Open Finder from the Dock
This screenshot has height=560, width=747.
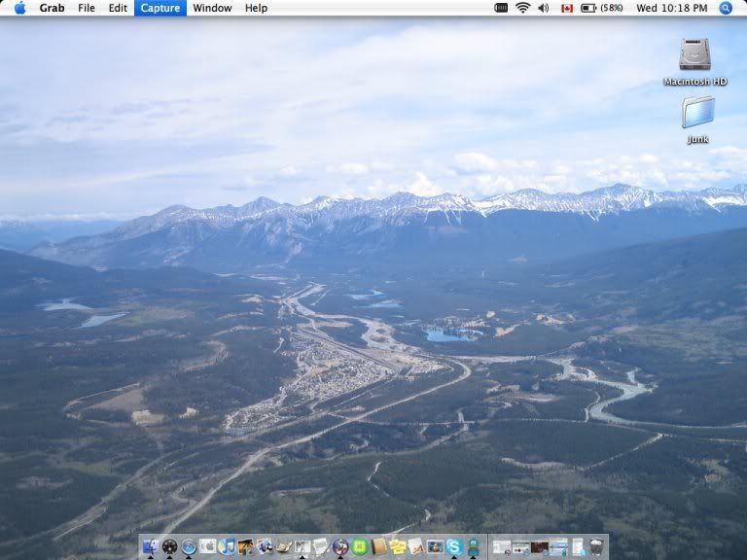(x=150, y=546)
